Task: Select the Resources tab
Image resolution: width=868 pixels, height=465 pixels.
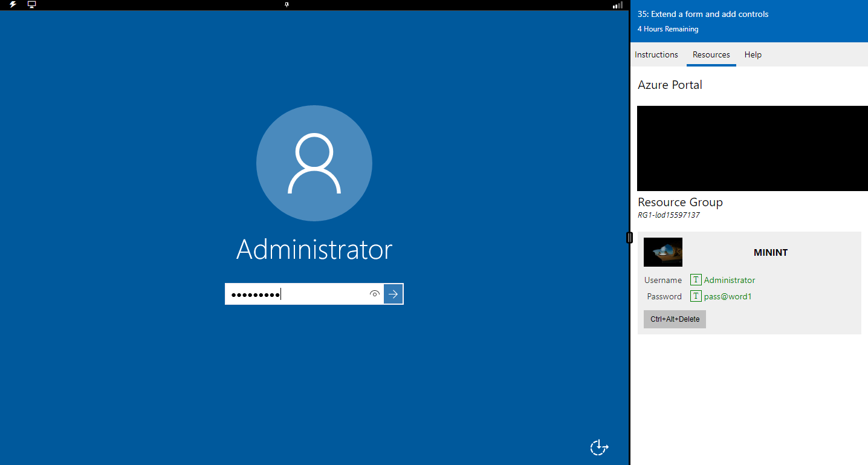Action: coord(711,54)
